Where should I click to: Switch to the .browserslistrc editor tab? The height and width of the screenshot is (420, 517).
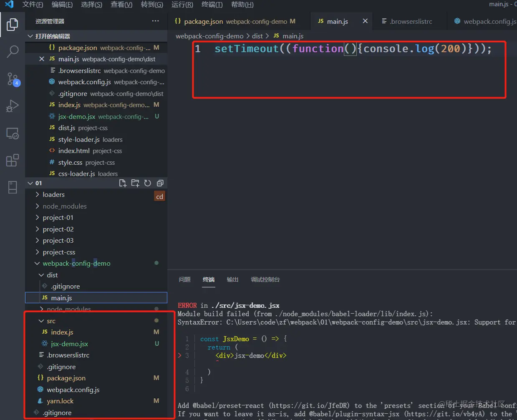[411, 21]
